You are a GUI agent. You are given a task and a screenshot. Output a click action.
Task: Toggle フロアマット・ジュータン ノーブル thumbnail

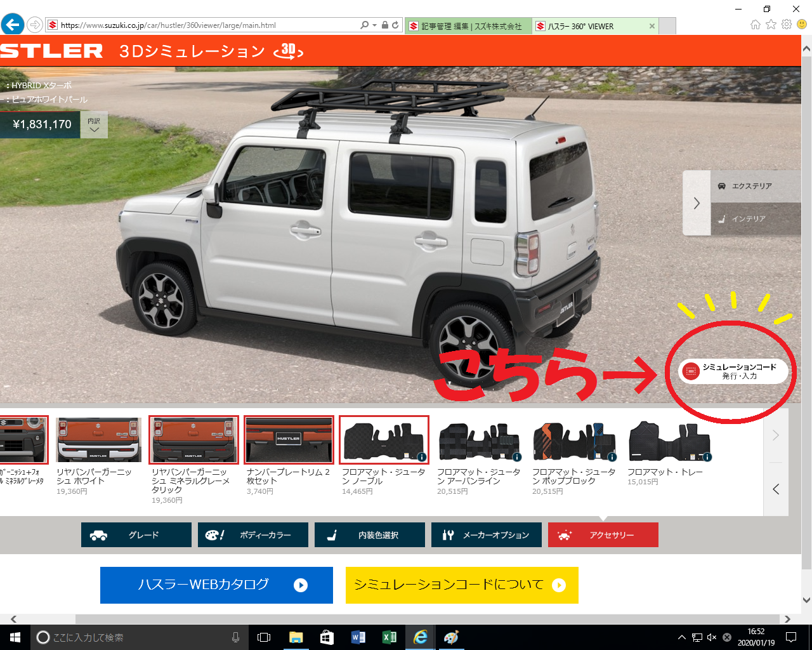(x=384, y=440)
